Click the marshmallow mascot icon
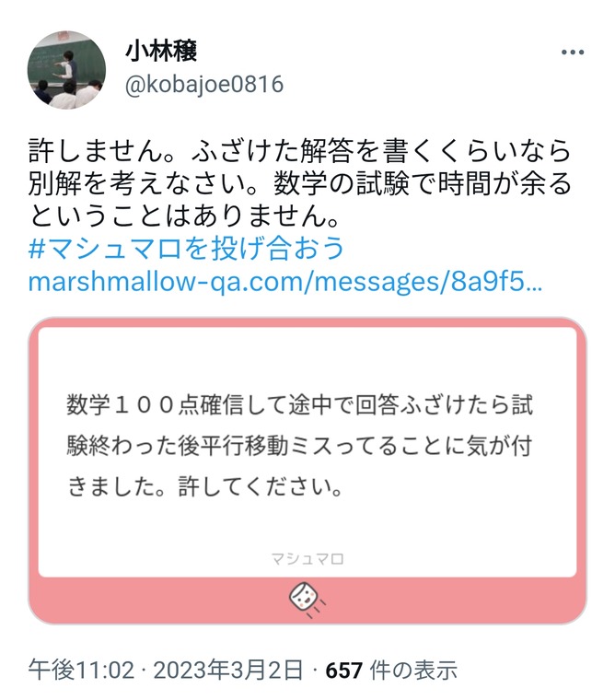 tap(307, 599)
